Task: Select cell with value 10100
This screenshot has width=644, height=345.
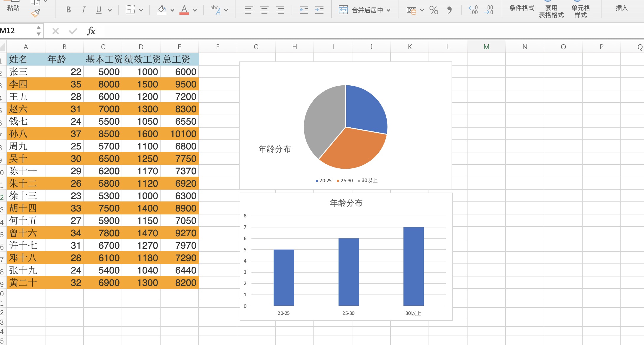Action: click(179, 134)
